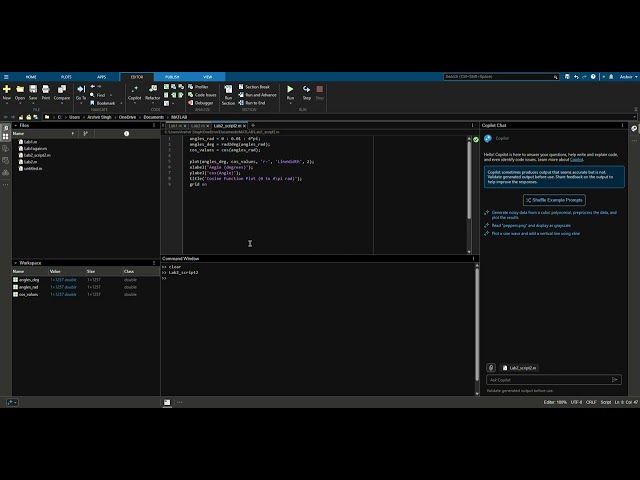Screen dimensions: 640x480
Task: Click the Copilot learn more link
Action: [576, 160]
